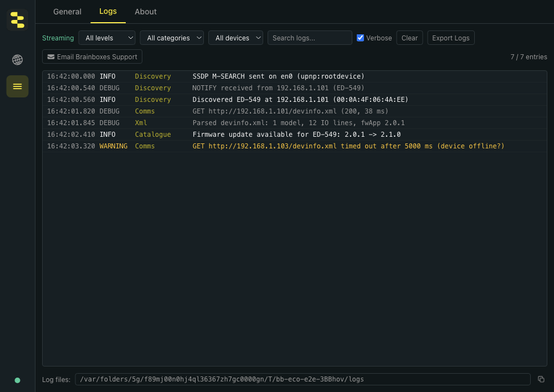Click timestamp 16:42:00.000
The image size is (554, 392).
[x=71, y=76]
